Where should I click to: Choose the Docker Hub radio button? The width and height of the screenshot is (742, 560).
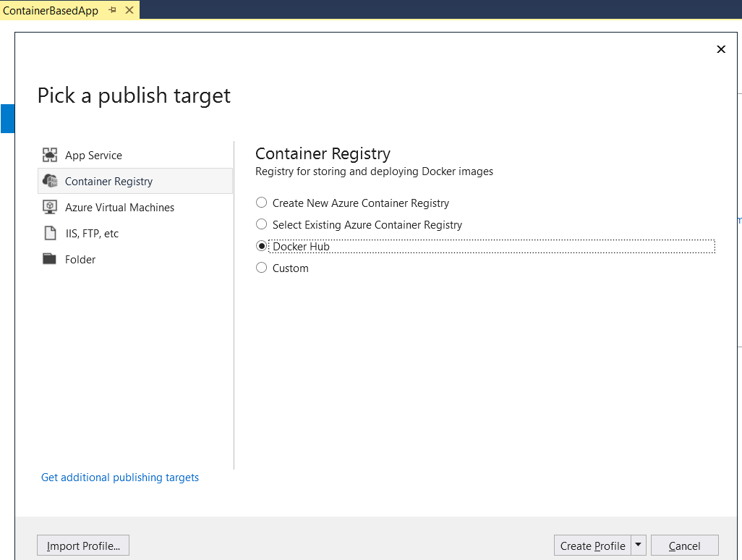pyautogui.click(x=261, y=246)
